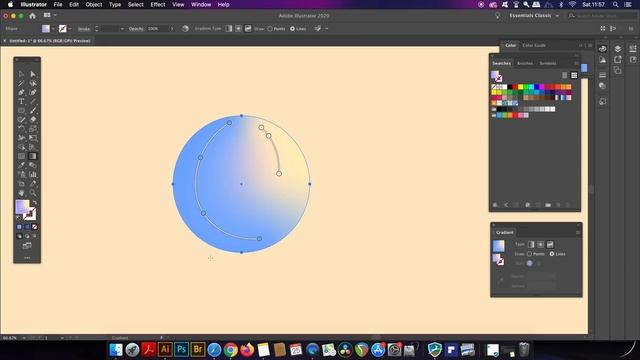
Task: Toggle Change Screen Mode button in toolbar
Action: [x=27, y=246]
